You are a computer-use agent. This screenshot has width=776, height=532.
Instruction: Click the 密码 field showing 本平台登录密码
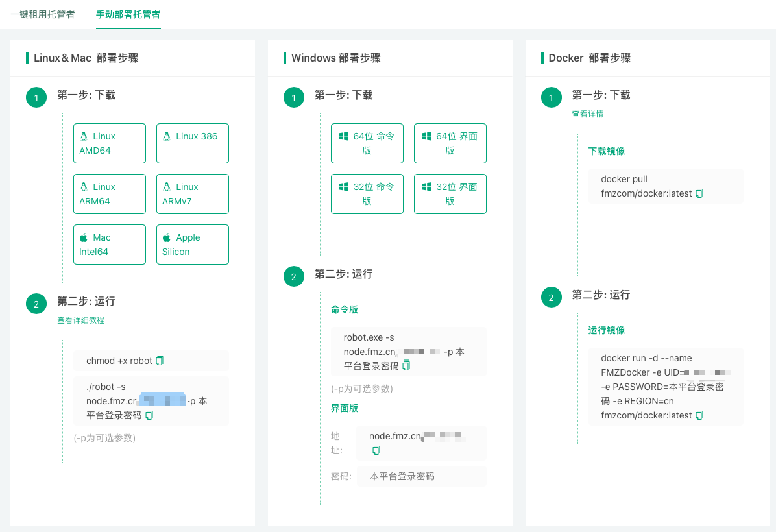pos(421,476)
